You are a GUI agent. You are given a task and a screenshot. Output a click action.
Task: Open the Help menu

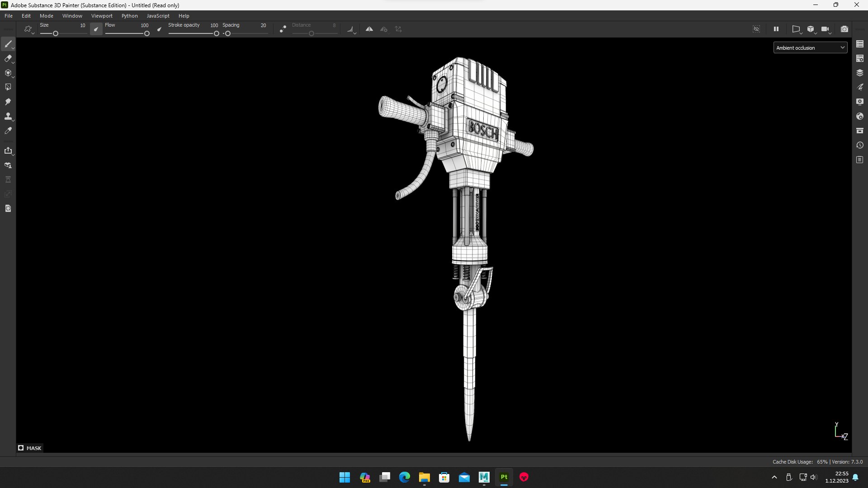pos(184,16)
